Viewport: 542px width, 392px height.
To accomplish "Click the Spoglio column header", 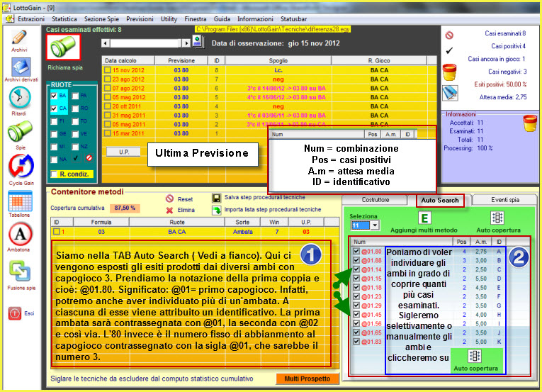I will [278, 60].
